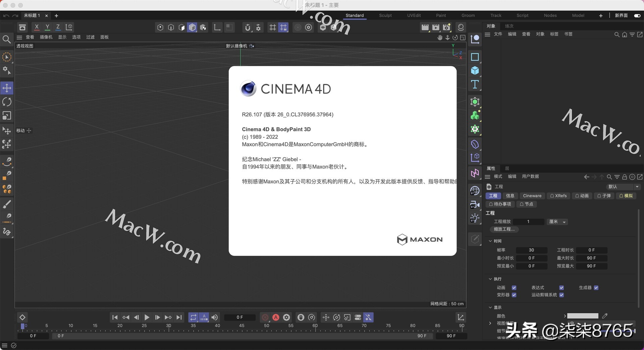This screenshot has height=350, width=644.
Task: Open the viewport hamburger menu
Action: 19,37
